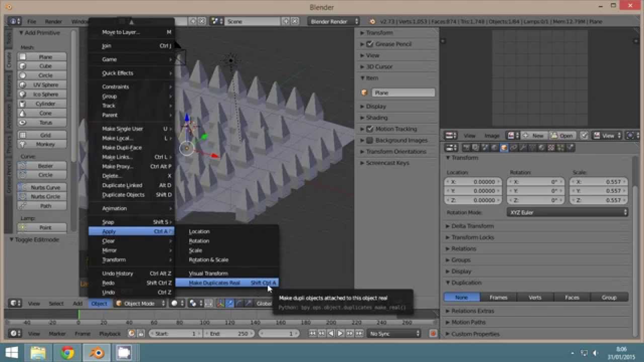Open the Quick Effects submenu
This screenshot has height=362, width=644.
(131, 73)
